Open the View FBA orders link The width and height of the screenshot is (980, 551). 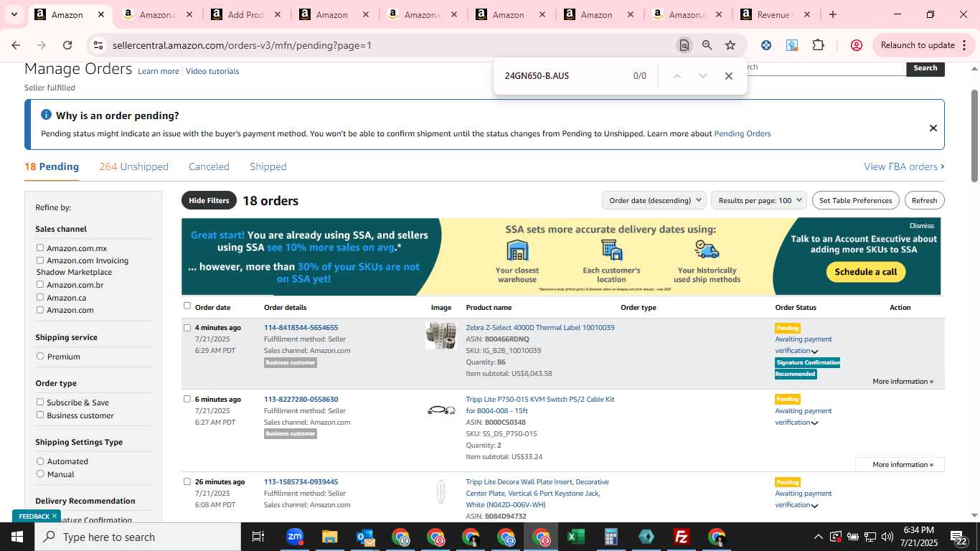tap(904, 166)
